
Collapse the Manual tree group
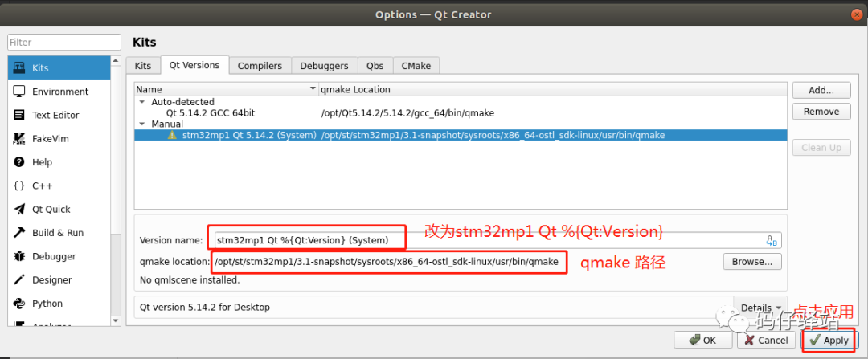(142, 124)
